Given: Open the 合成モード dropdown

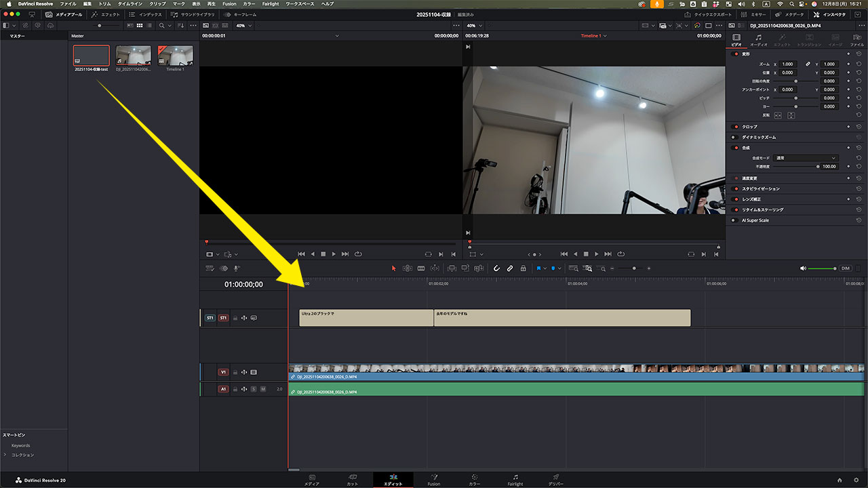Looking at the screenshot, I should click(806, 158).
